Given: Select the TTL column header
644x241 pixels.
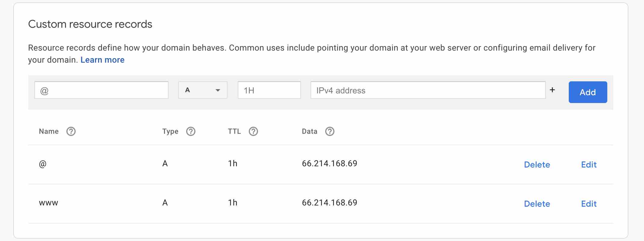Looking at the screenshot, I should coord(234,131).
